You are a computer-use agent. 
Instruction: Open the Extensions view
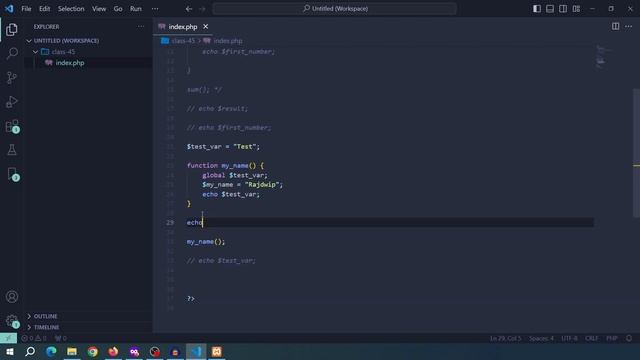[12, 126]
